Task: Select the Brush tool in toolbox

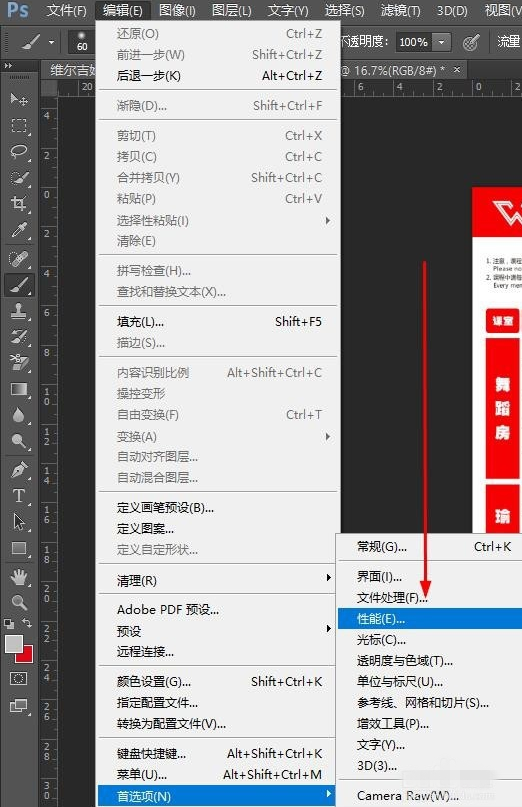Action: click(x=19, y=285)
